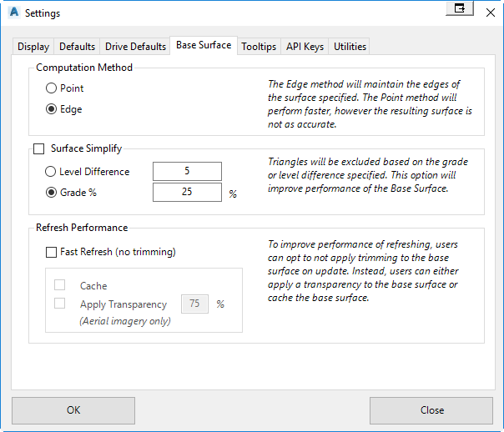Switch to the Drive Defaults tab

135,47
